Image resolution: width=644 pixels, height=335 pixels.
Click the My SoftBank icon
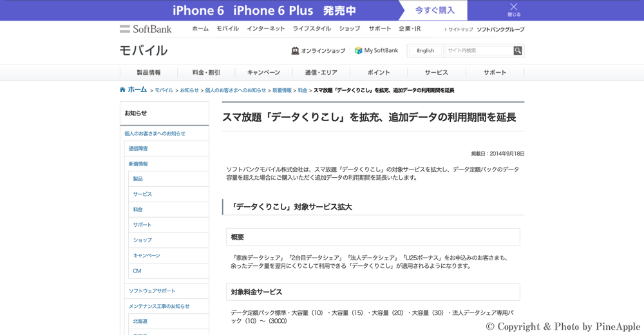coord(359,51)
